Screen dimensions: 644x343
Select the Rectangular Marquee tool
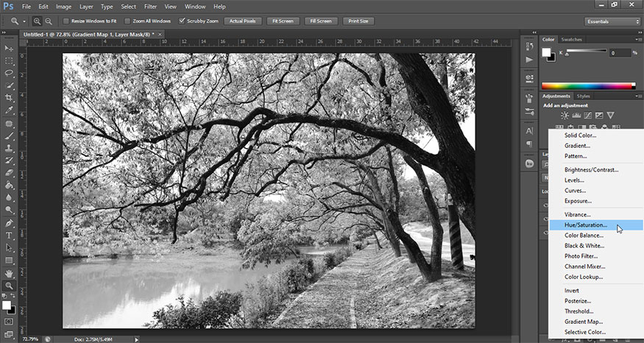pyautogui.click(x=9, y=61)
